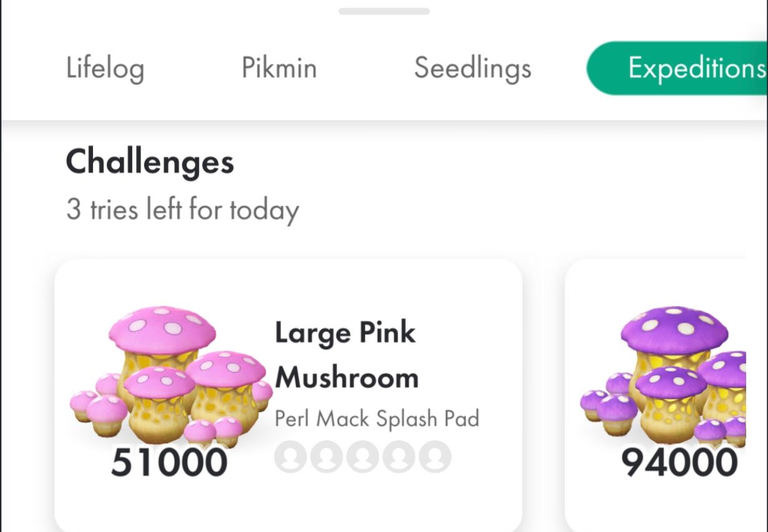
Task: Open the Pikmin tab
Action: [280, 68]
